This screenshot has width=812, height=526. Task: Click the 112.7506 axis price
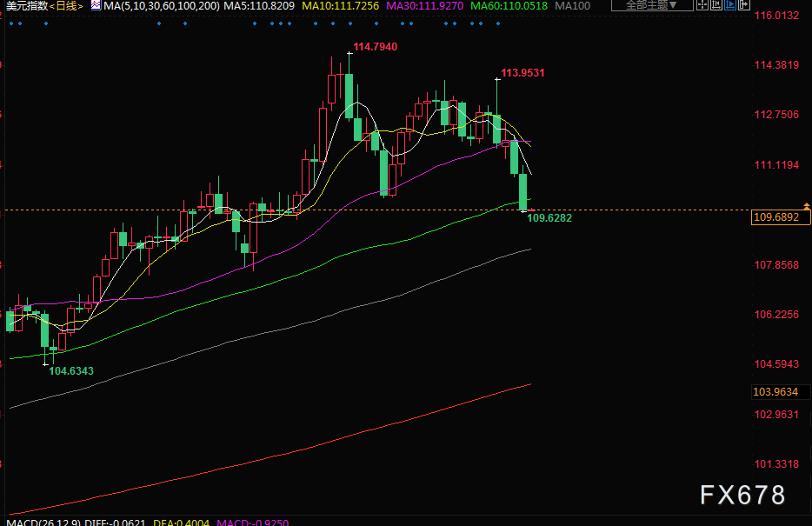[776, 115]
